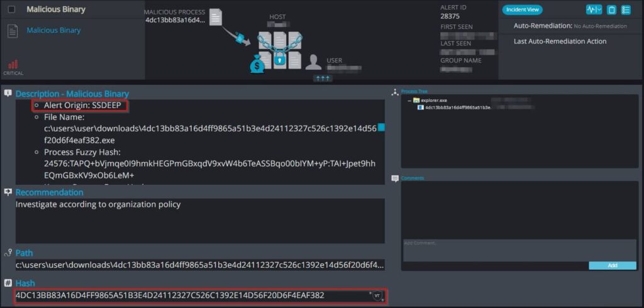The image size is (644, 308).
Task: Click the document icon beside Malicious Binary
Action: point(13,31)
